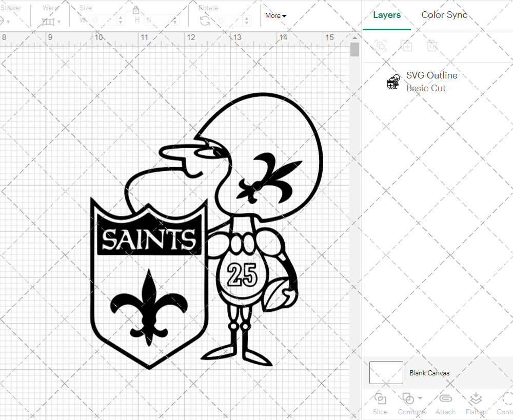
Task: Click the Width input field
Action: tap(104, 21)
